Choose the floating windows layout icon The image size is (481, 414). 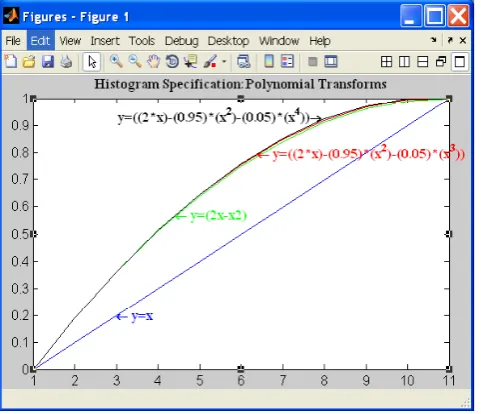(441, 62)
